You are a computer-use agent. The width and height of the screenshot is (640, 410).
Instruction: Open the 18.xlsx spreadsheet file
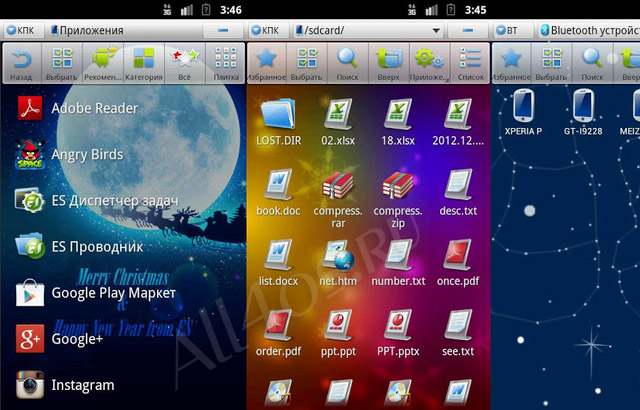[398, 122]
